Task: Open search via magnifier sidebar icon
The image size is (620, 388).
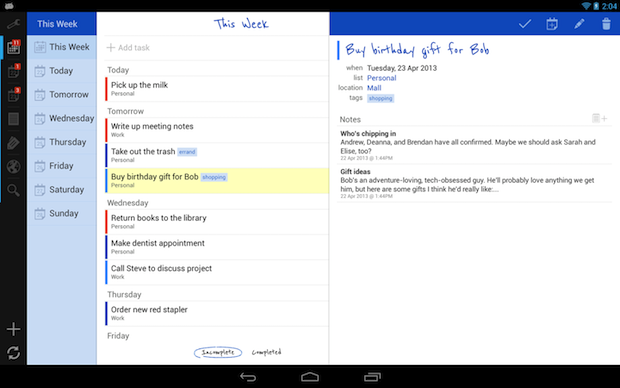Action: 13,190
